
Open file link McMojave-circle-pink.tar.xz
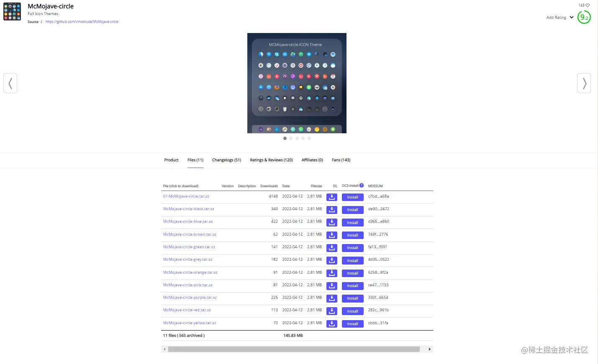tap(188, 285)
